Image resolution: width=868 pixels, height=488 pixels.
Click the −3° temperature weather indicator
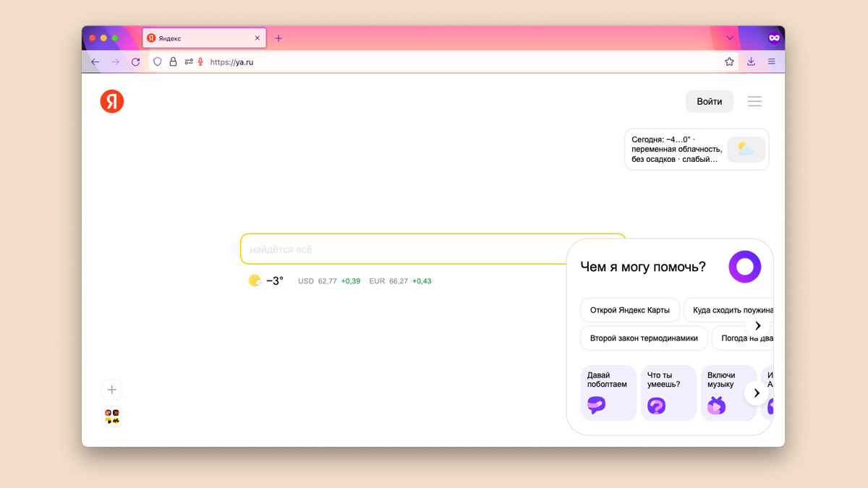point(266,281)
